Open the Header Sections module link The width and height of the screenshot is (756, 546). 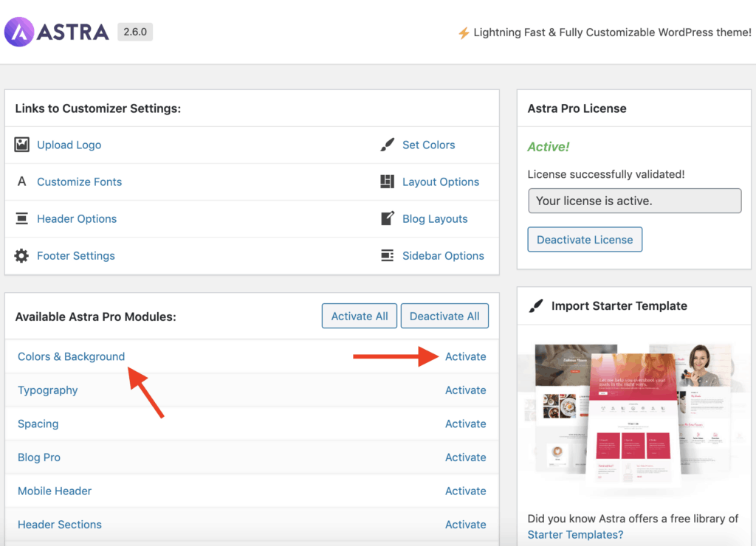click(60, 525)
